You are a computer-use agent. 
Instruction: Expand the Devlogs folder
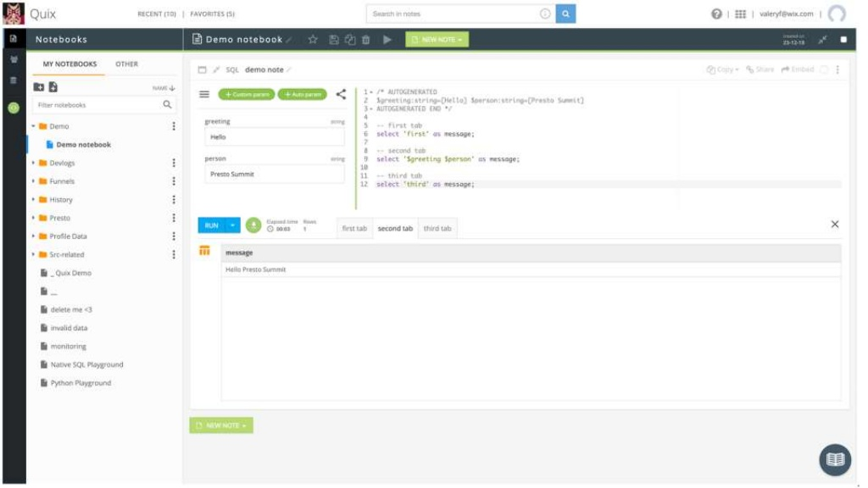[33, 163]
